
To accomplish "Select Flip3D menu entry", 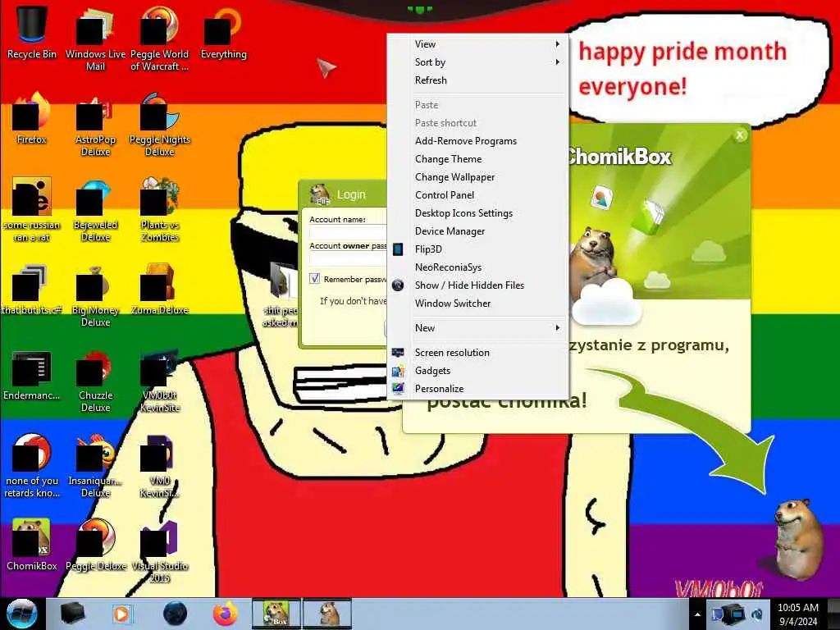I will pyautogui.click(x=477, y=249).
